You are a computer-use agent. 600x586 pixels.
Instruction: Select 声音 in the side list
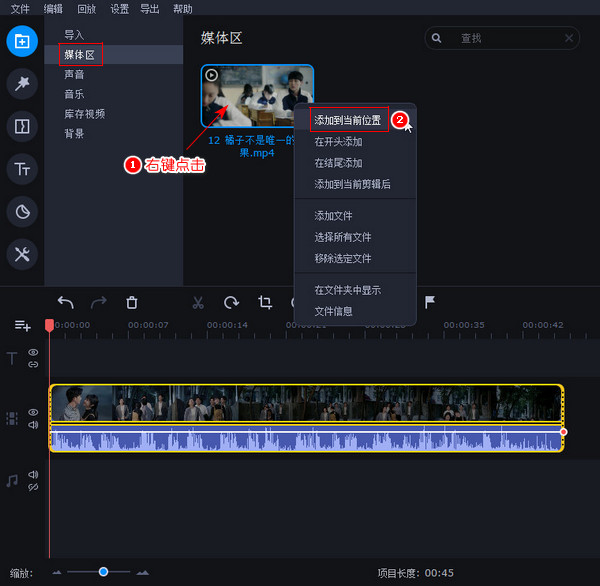point(114,74)
